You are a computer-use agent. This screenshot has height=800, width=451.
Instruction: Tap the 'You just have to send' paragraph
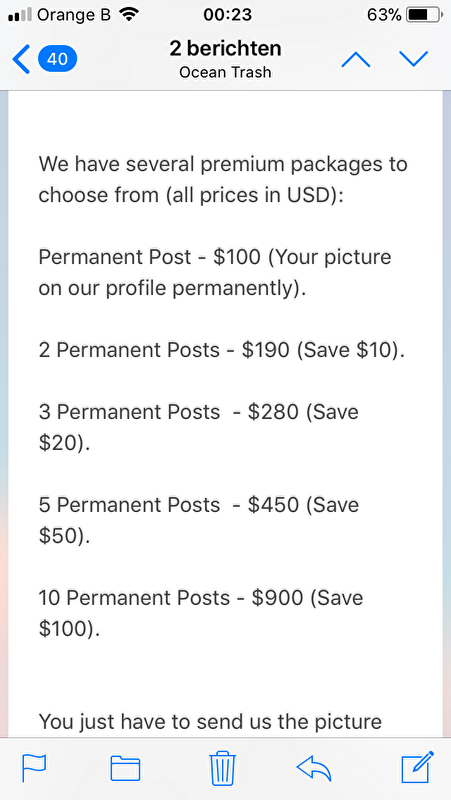[210, 721]
